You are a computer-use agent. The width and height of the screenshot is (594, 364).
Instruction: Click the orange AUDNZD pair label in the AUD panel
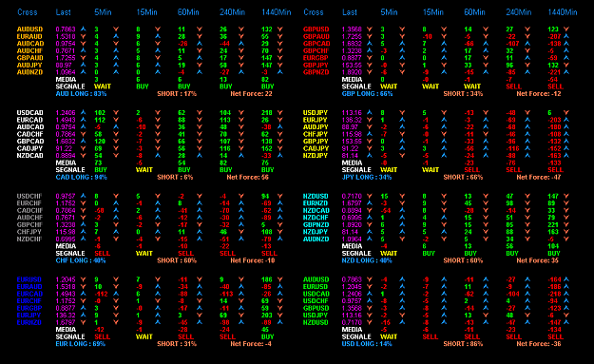(x=29, y=72)
